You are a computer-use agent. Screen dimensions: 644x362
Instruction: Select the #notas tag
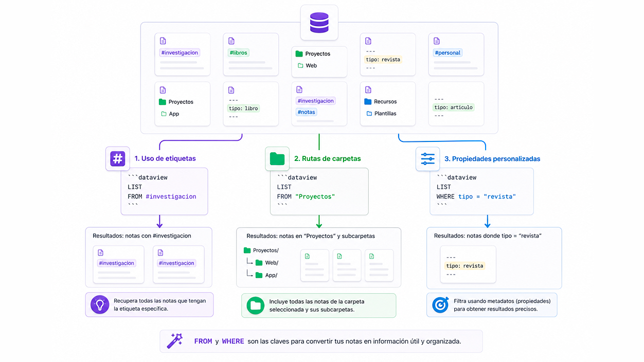(x=307, y=112)
